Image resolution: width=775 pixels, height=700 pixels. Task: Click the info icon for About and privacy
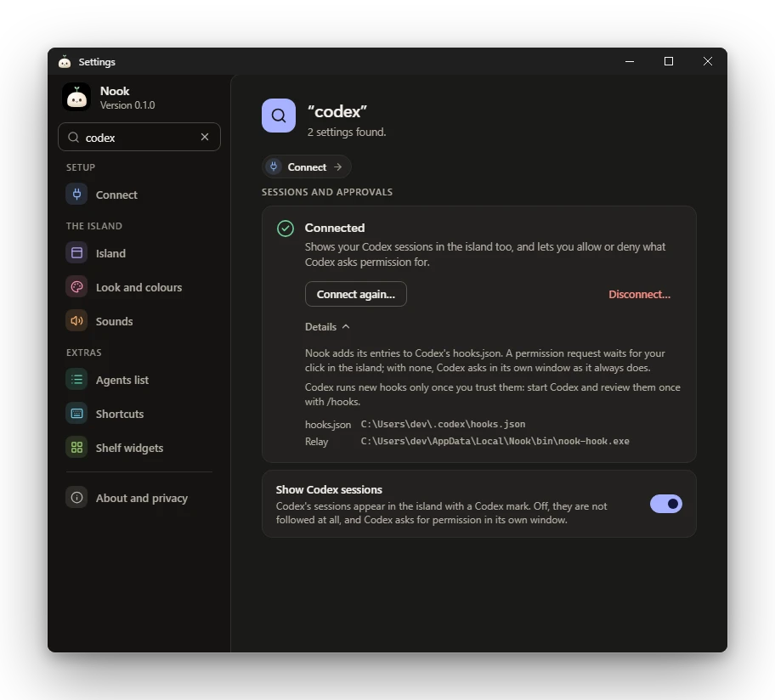pyautogui.click(x=76, y=498)
